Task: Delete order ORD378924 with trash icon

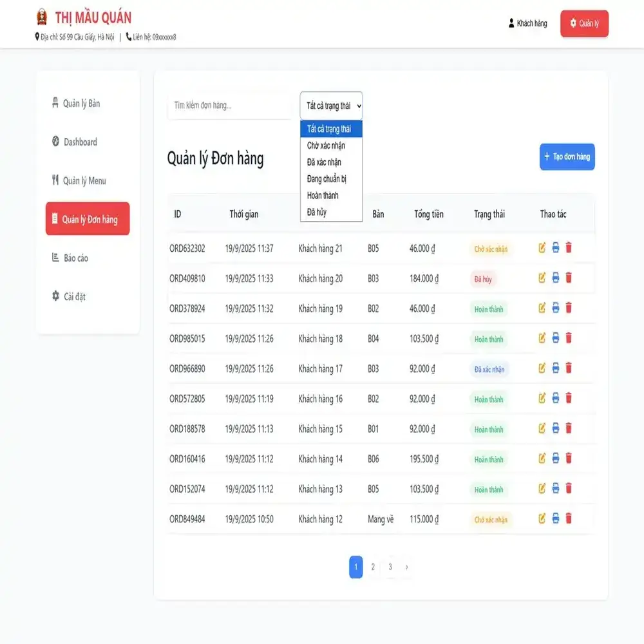Action: click(569, 308)
